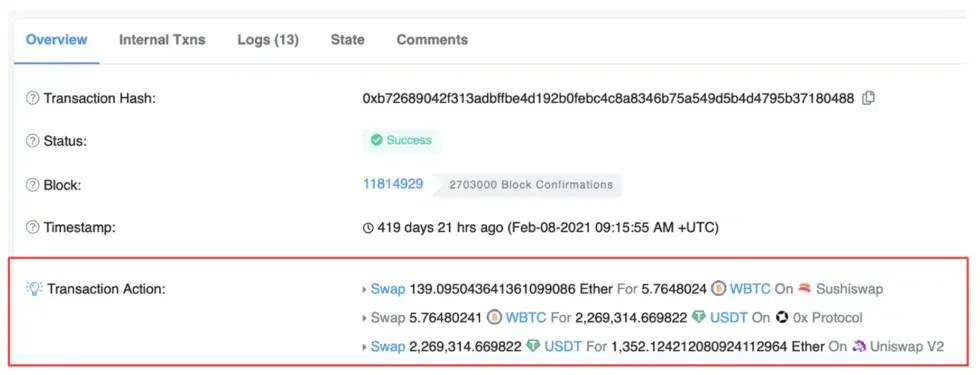Open block number 11814929 link

click(393, 184)
